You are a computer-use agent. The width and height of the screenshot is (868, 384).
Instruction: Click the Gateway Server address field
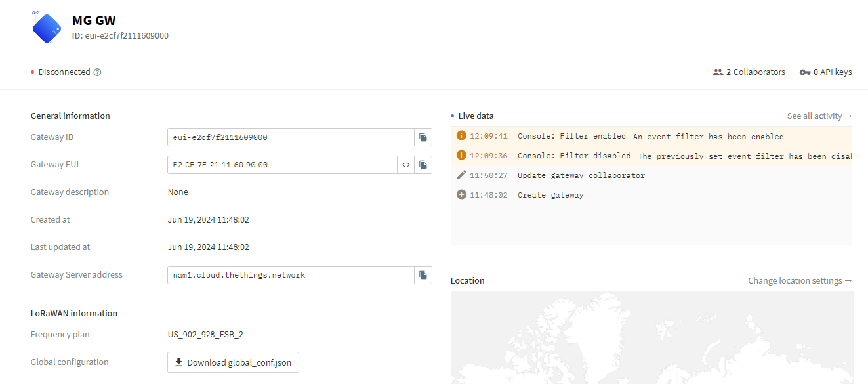click(290, 275)
